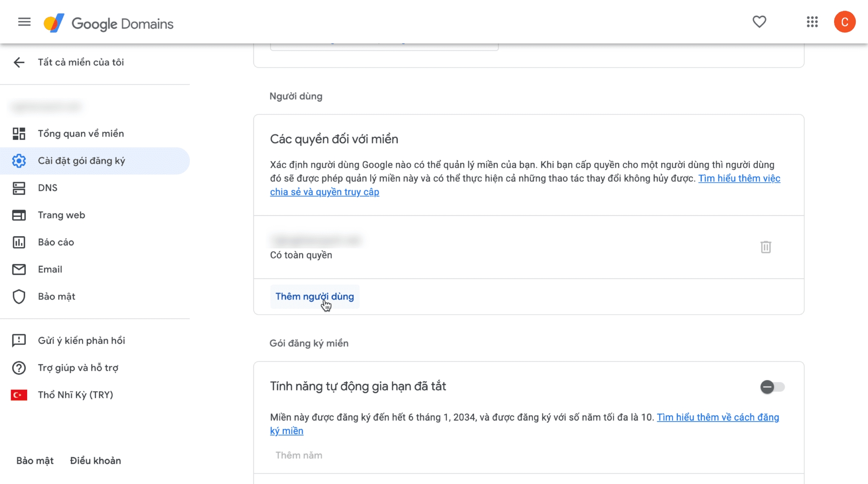Viewport: 868px width, 484px height.
Task: Change currency Thổ Nhĩ Kỳ (TRY)
Action: click(x=75, y=395)
